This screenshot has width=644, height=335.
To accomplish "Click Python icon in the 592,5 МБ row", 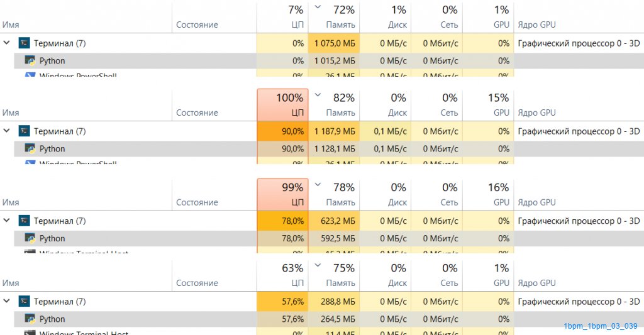I will coord(30,239).
